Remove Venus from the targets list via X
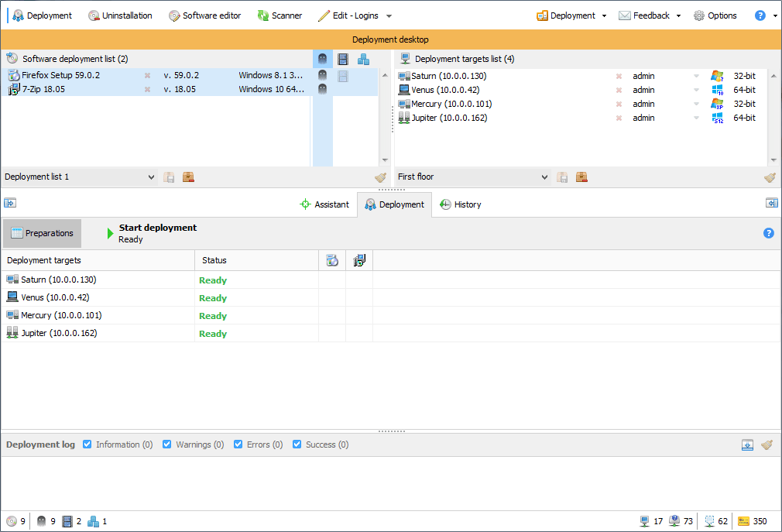 pyautogui.click(x=619, y=91)
